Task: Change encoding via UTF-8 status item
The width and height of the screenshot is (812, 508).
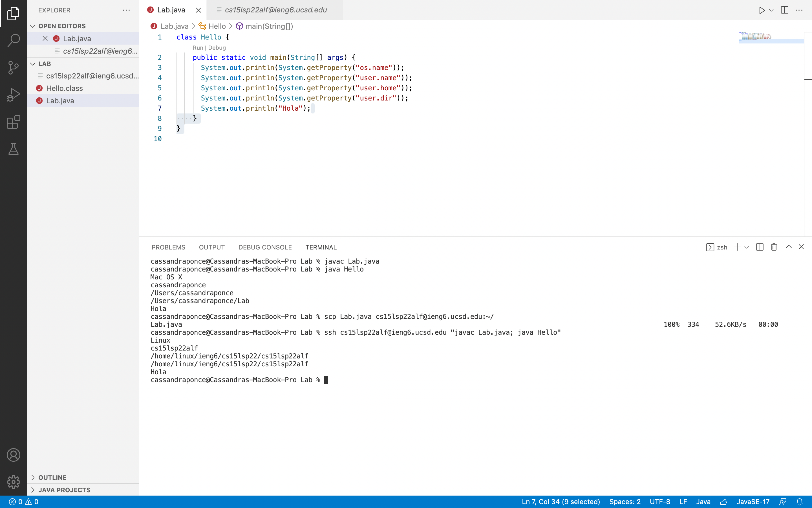Action: pyautogui.click(x=660, y=502)
